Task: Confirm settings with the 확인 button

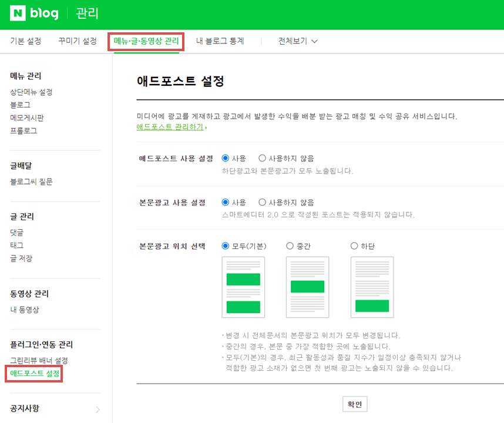Action: pos(355,404)
